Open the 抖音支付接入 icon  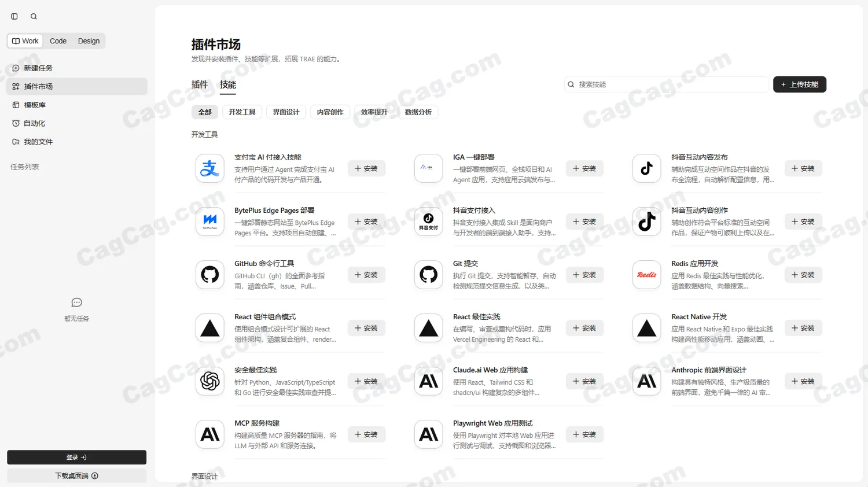(x=429, y=222)
